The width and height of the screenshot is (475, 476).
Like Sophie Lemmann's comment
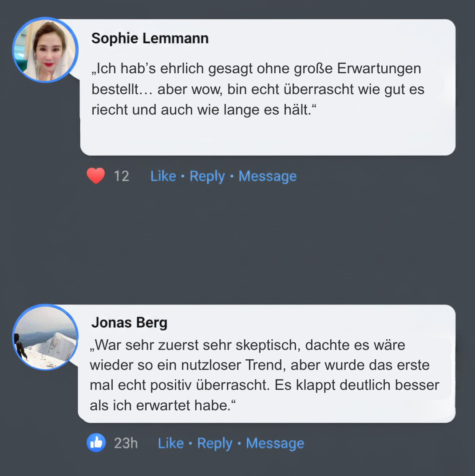[x=163, y=176]
